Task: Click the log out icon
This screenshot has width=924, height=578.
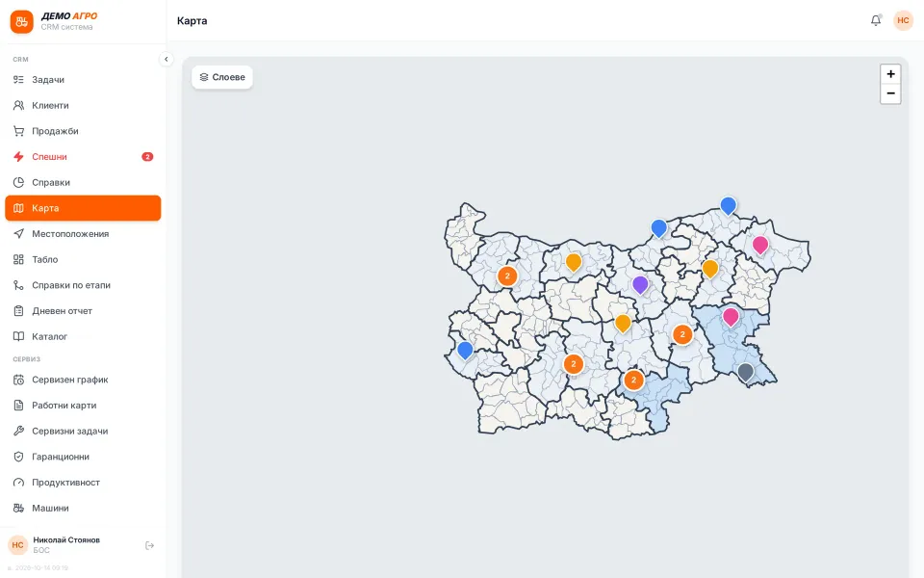Action: point(150,545)
